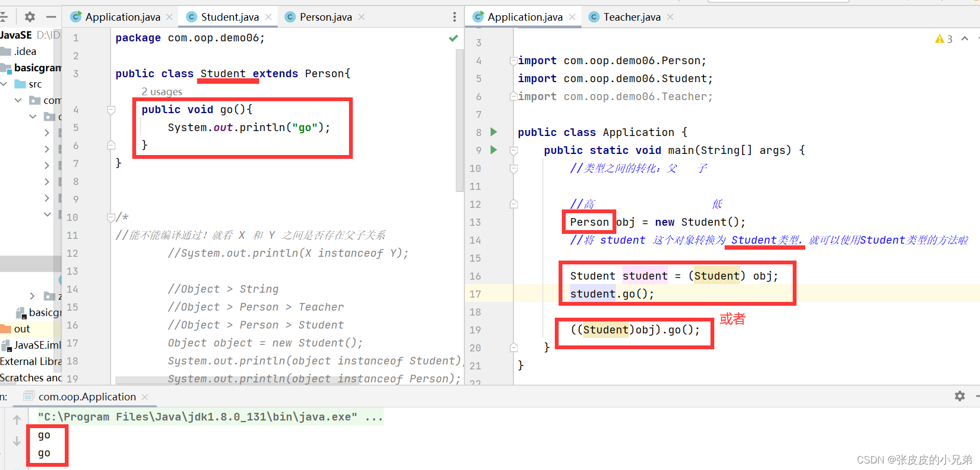Collapse the com package node
Image resolution: width=980 pixels, height=470 pixels.
(x=18, y=100)
